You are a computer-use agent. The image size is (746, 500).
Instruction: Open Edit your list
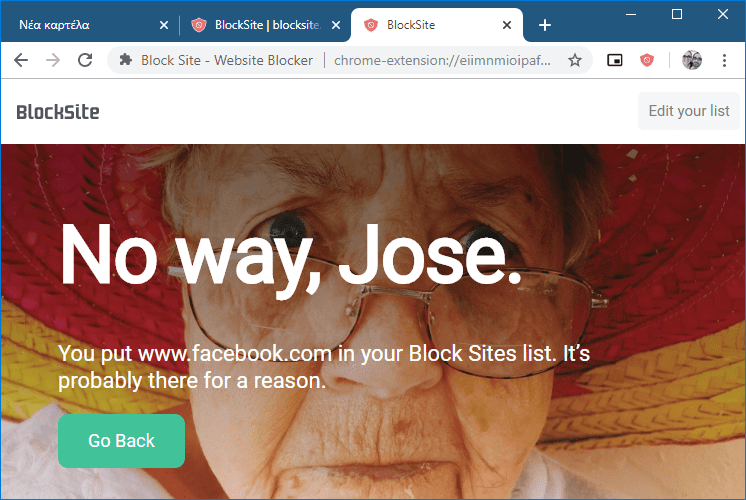coord(688,111)
